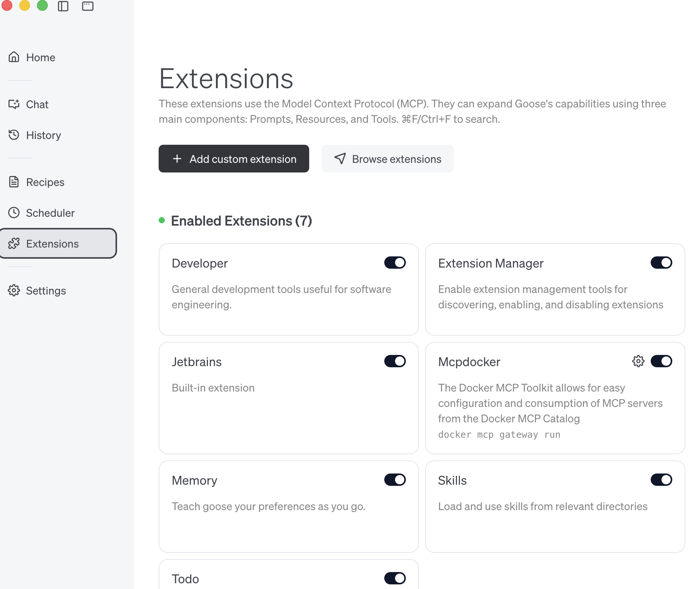700x589 pixels.
Task: Click the Settings gear icon in sidebar
Action: pos(14,290)
